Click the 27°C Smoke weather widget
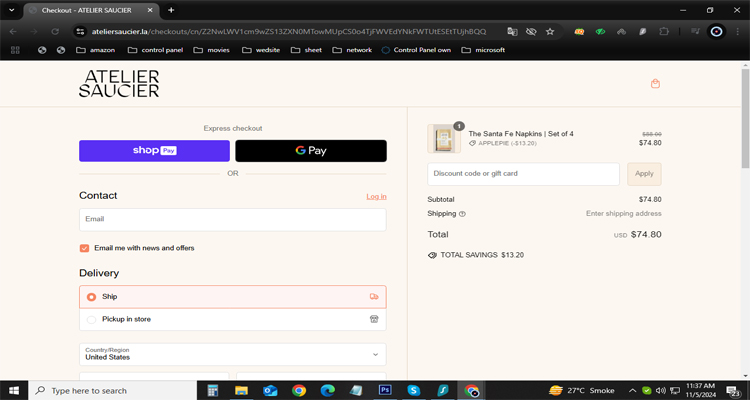 point(582,390)
